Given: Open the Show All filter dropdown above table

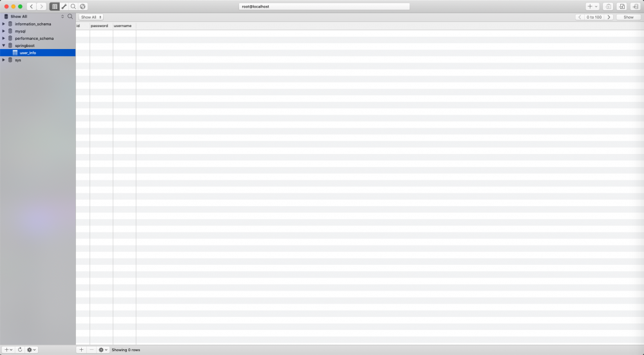Looking at the screenshot, I should point(91,17).
